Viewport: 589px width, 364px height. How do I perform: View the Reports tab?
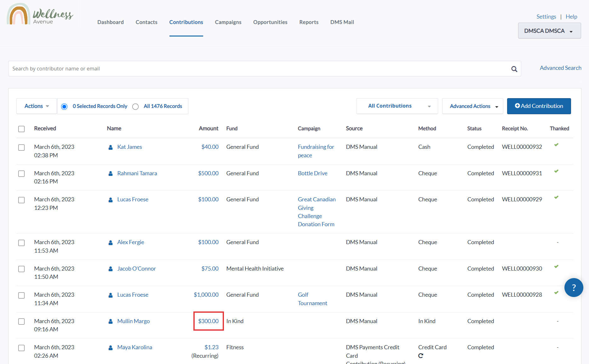tap(309, 22)
